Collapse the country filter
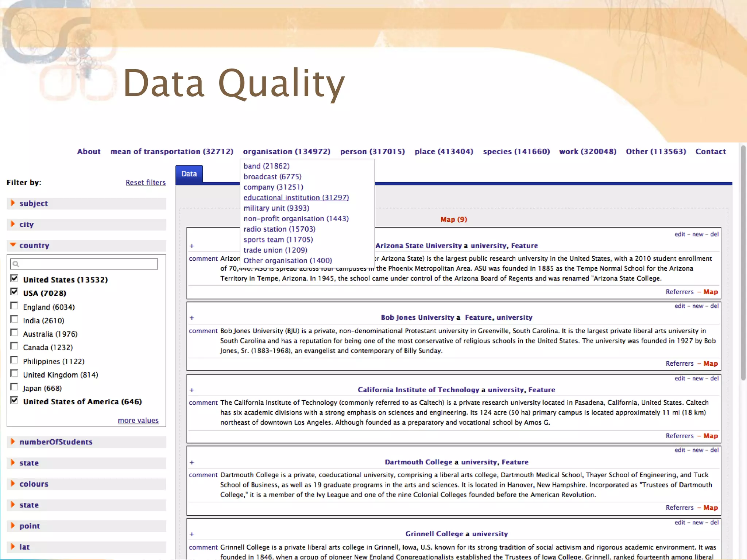Screen dimensions: 747x560 [86, 245]
